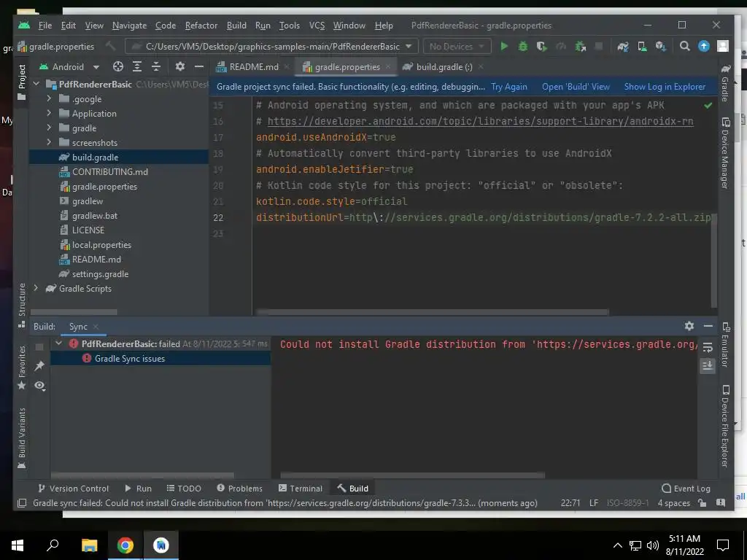Open the Build menu
The width and height of the screenshot is (747, 560).
pos(236,26)
